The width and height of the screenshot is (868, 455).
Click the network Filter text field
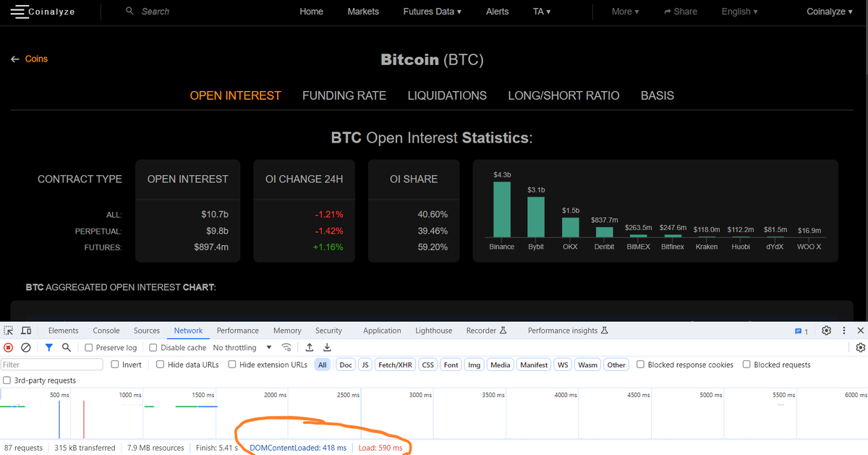(52, 365)
